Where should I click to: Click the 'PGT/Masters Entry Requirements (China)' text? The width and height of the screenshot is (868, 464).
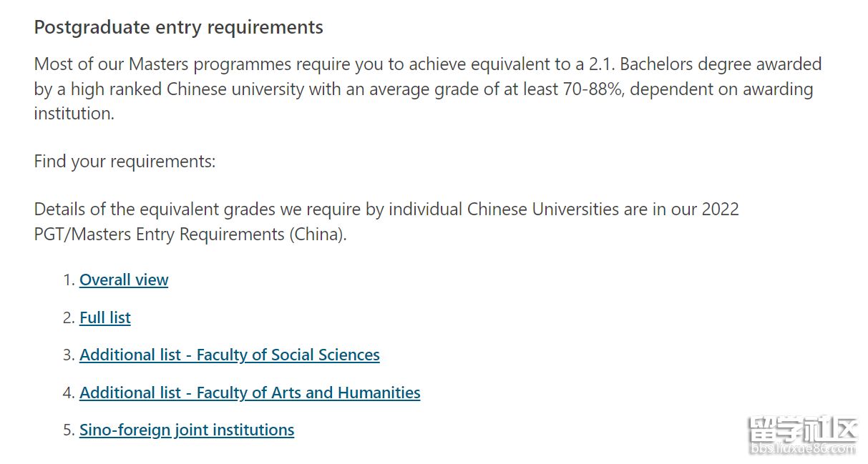pos(189,235)
